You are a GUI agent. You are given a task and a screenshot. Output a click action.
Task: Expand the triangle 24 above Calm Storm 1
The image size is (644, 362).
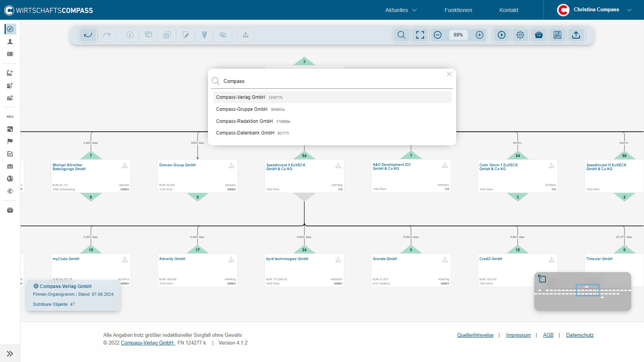pyautogui.click(x=518, y=155)
